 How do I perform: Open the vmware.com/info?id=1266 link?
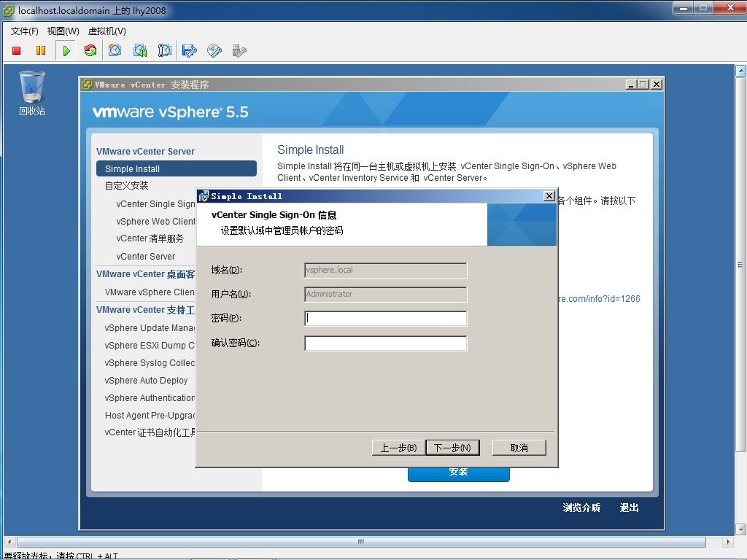[599, 298]
